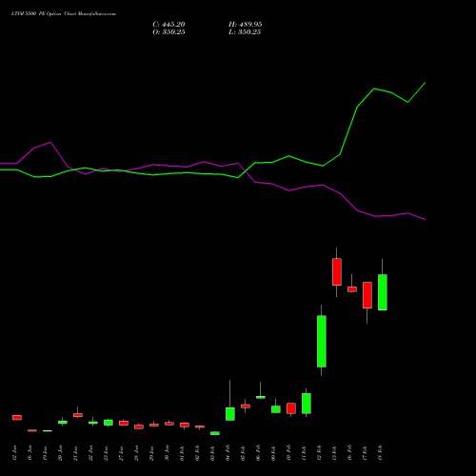Select the 12 Feb date label
The height and width of the screenshot is (476, 476).
319,453
